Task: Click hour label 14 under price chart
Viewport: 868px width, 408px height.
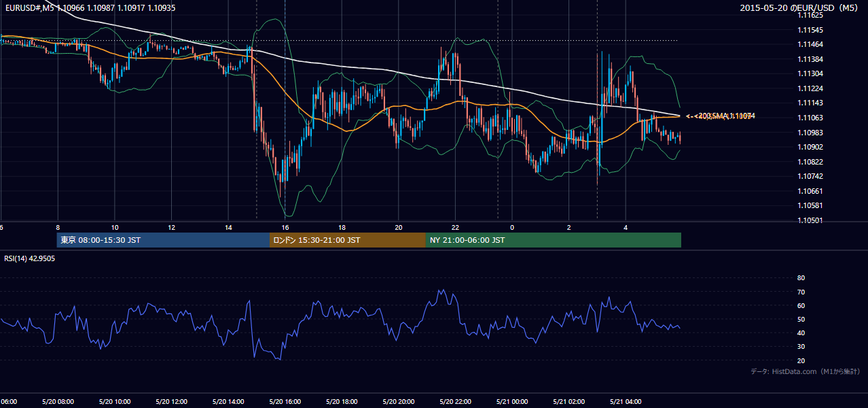Action: click(228, 227)
